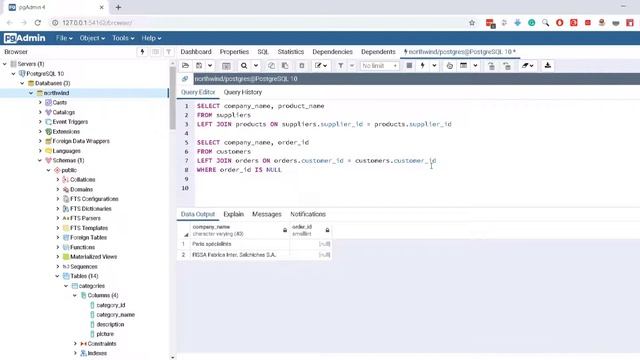This screenshot has width=640, height=360.
Task: Click the Browser tree scrollbar down arrow
Action: [x=173, y=357]
